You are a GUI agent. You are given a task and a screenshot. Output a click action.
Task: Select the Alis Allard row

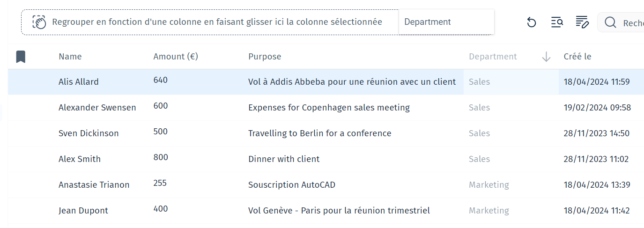[79, 82]
